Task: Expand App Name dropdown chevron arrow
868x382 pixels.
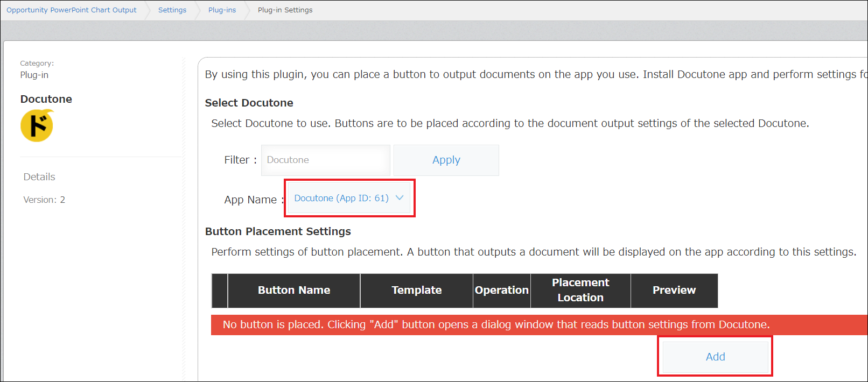Action: 400,197
